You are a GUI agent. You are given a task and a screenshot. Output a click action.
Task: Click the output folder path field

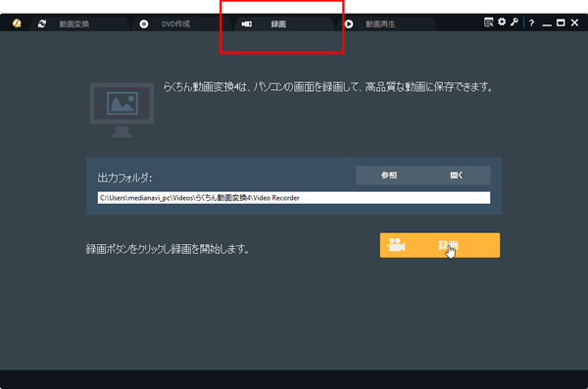(294, 198)
